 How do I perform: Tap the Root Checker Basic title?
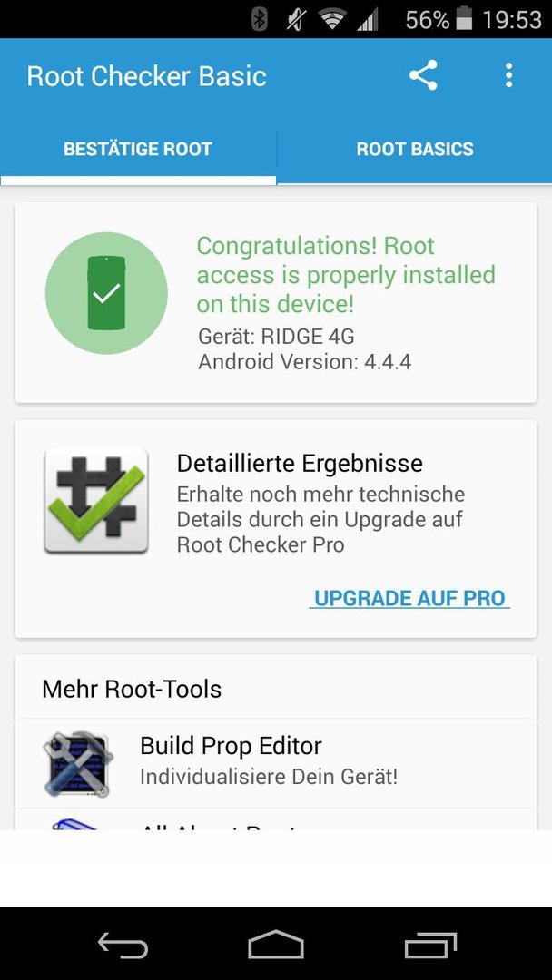click(x=146, y=76)
